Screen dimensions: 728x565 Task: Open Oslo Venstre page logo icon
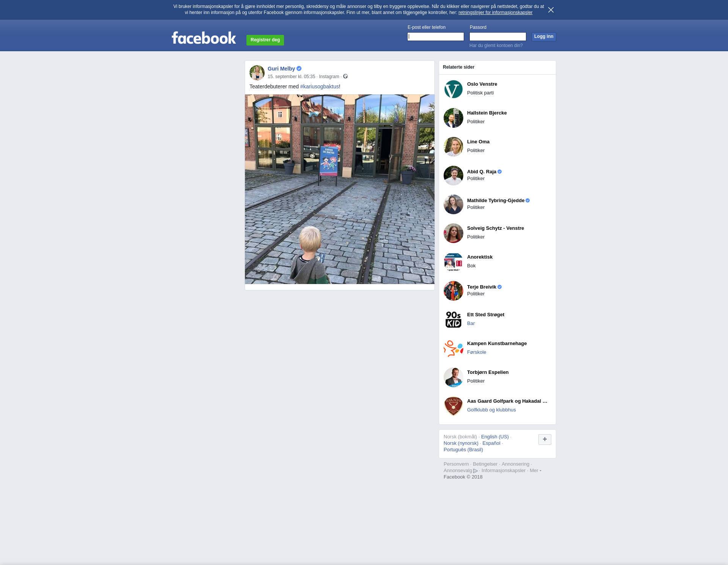pyautogui.click(x=453, y=89)
